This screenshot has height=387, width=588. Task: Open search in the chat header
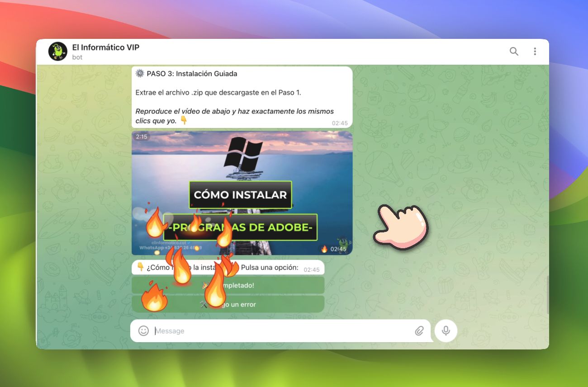tap(514, 52)
